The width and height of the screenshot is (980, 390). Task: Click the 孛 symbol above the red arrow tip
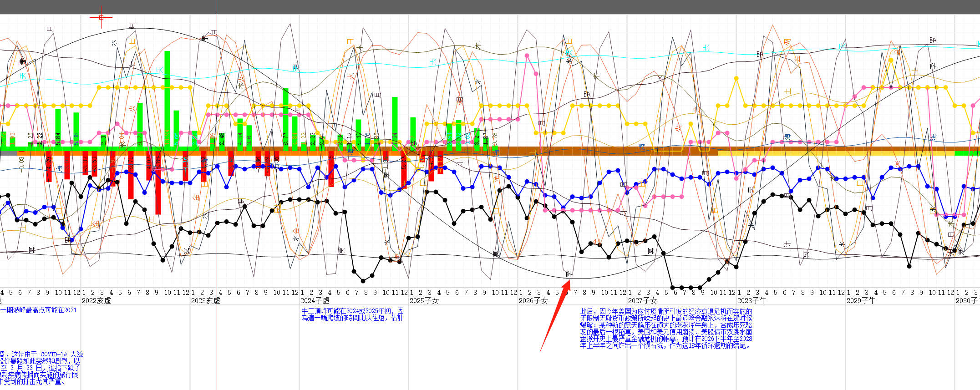(x=569, y=274)
